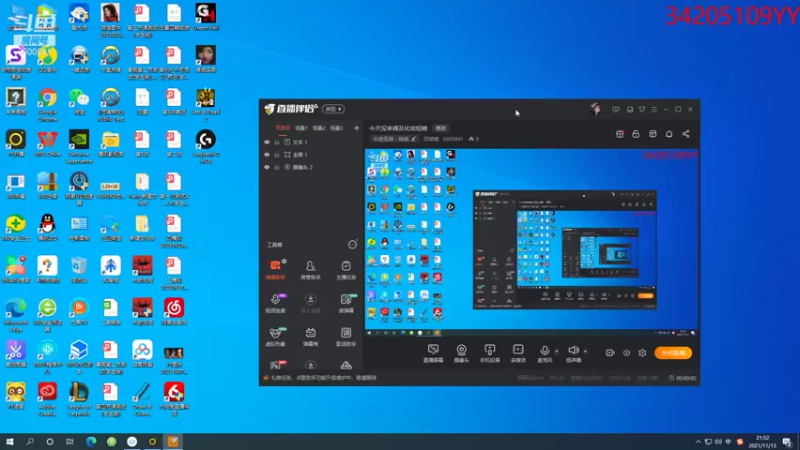Open the League of Legends desktop icon
800x450 pixels.
click(x=79, y=398)
